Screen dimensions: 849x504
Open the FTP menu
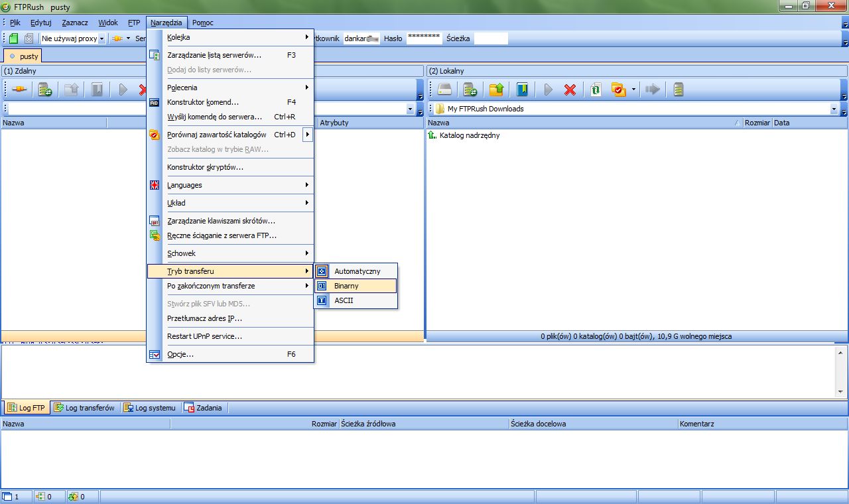[x=134, y=23]
